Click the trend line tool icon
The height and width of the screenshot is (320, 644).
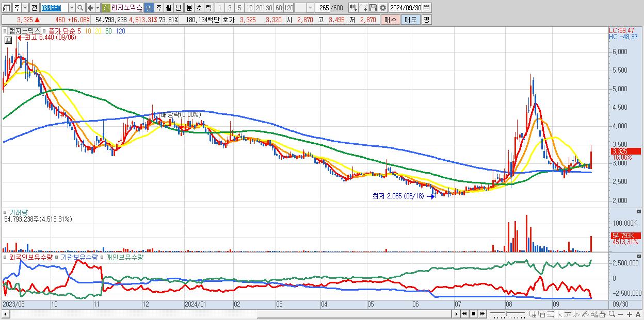(568, 314)
